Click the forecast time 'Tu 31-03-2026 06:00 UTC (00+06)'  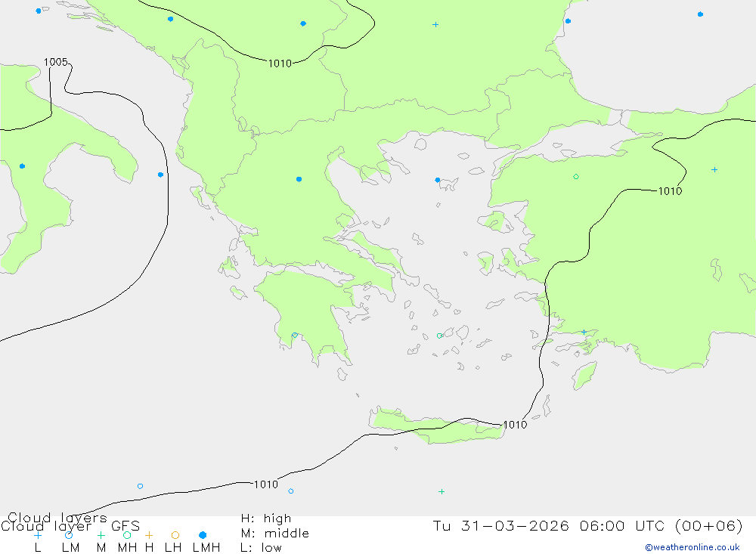click(587, 525)
